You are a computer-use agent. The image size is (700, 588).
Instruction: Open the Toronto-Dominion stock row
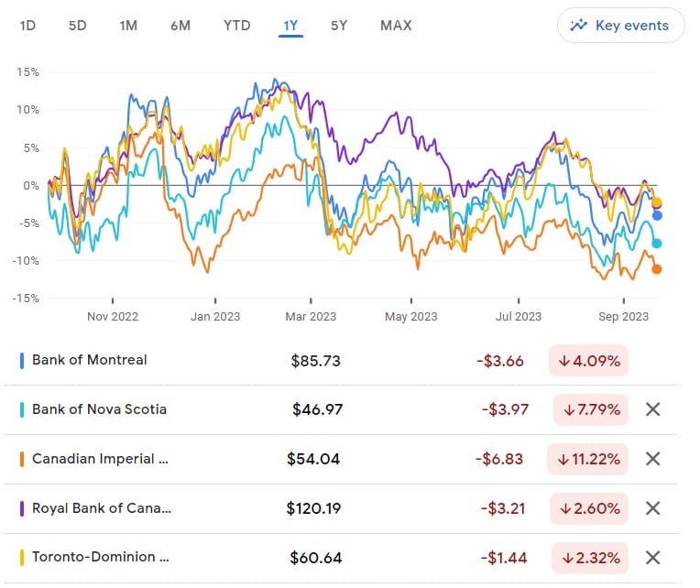340,558
